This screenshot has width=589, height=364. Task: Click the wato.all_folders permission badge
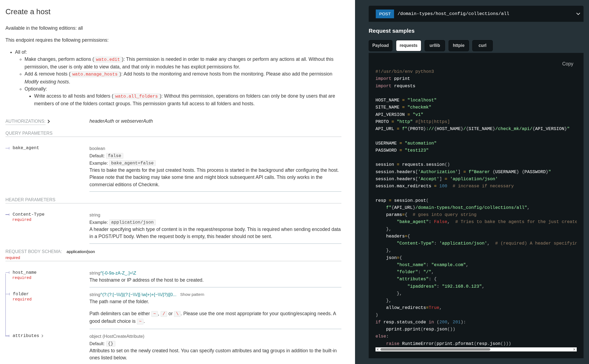(x=136, y=96)
